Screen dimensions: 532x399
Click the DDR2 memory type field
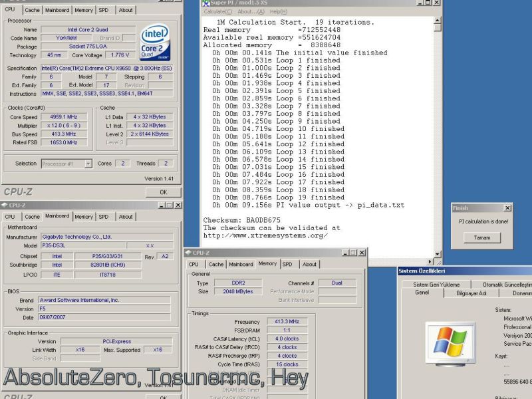point(238,283)
